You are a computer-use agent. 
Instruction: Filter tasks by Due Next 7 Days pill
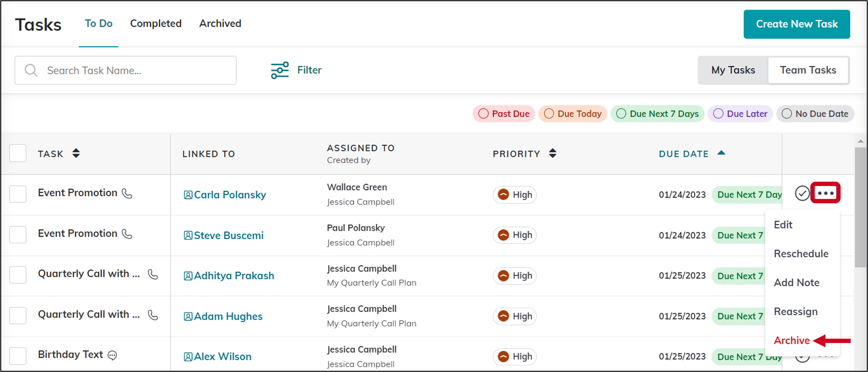point(657,114)
